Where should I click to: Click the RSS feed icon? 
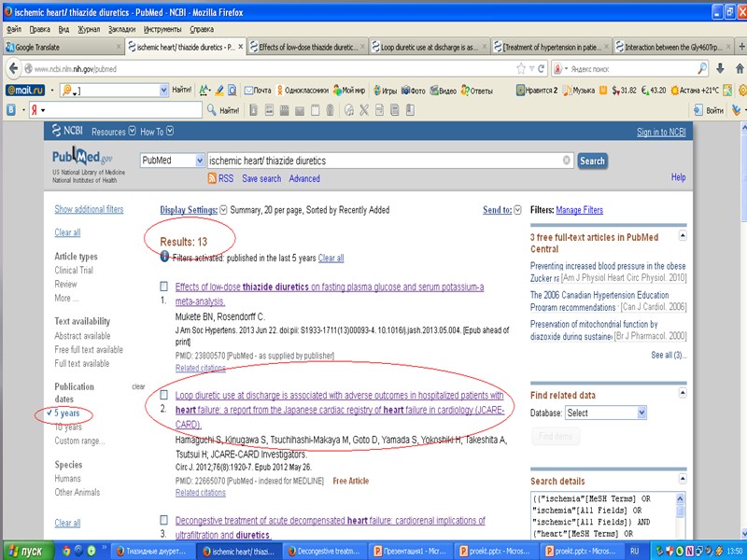click(x=212, y=178)
